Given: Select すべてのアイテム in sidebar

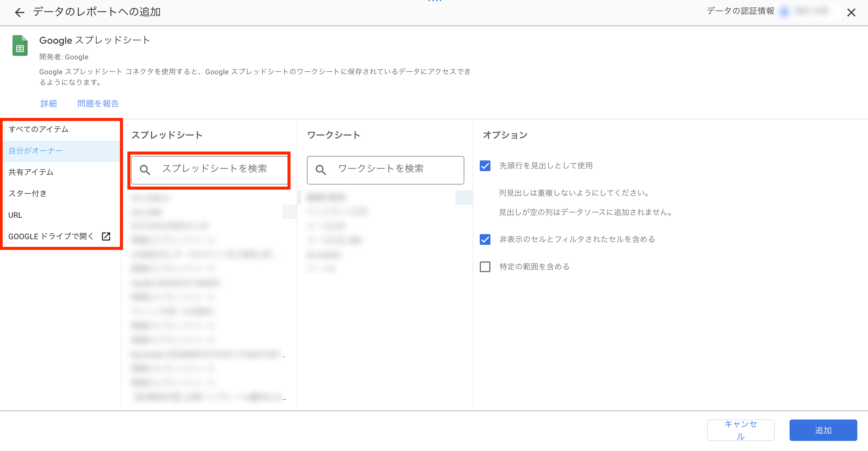Looking at the screenshot, I should [61, 130].
